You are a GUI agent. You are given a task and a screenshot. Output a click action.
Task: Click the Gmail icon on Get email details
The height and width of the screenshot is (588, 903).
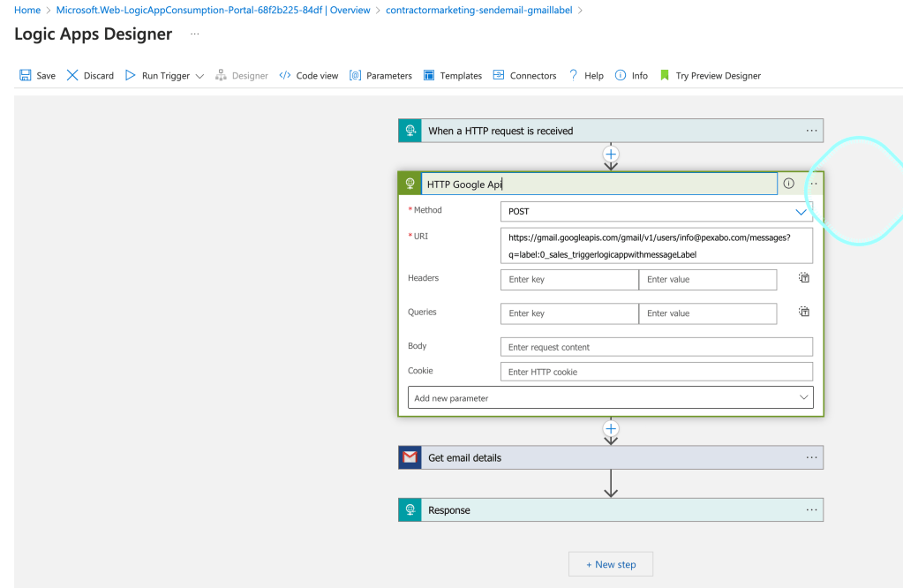pos(410,457)
